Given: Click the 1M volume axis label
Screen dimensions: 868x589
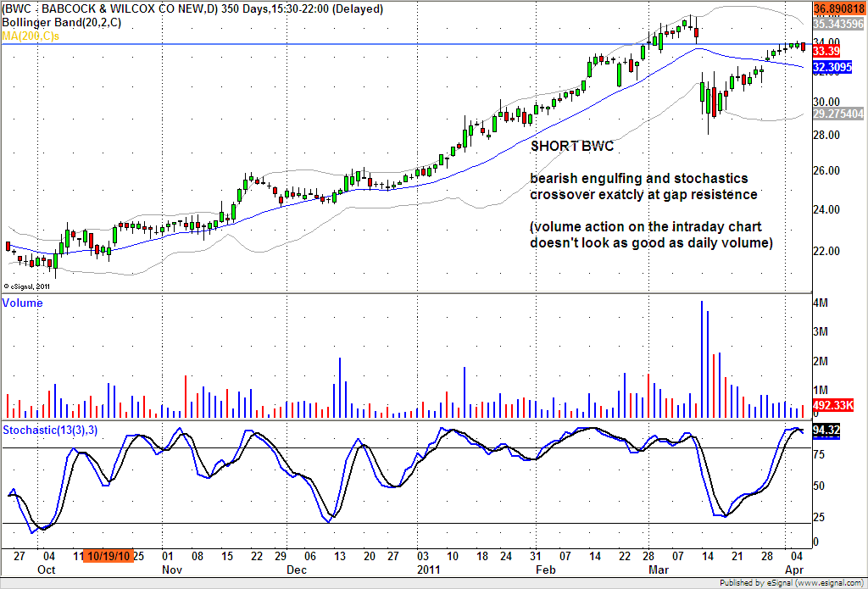Looking at the screenshot, I should point(821,390).
